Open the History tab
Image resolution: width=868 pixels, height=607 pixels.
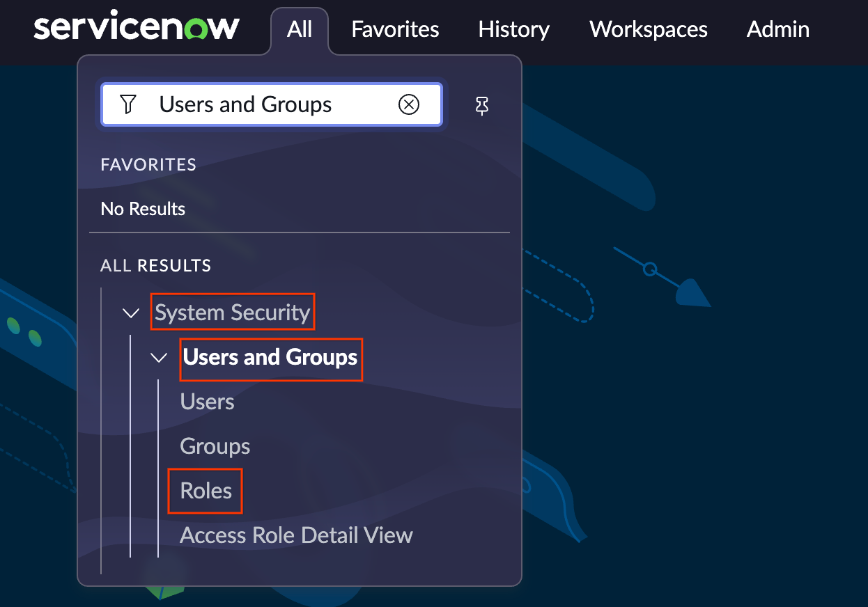(513, 29)
